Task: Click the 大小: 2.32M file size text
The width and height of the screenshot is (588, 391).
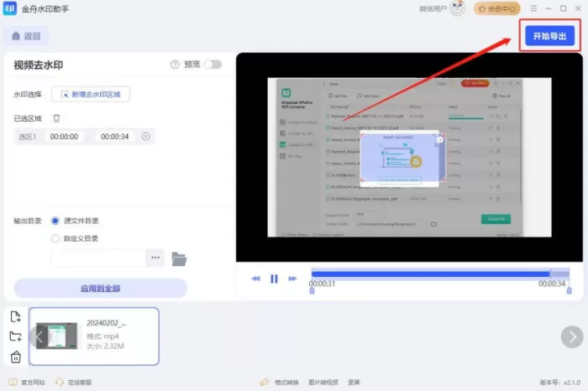Action: click(105, 346)
